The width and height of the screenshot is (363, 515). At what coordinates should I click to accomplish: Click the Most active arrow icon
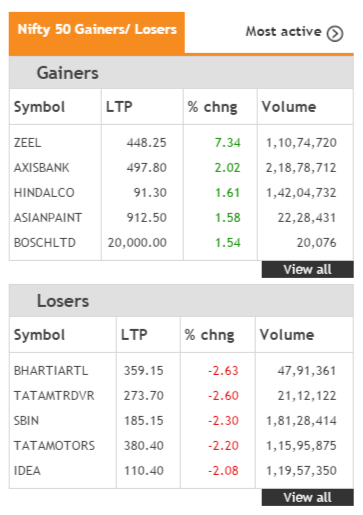334,33
